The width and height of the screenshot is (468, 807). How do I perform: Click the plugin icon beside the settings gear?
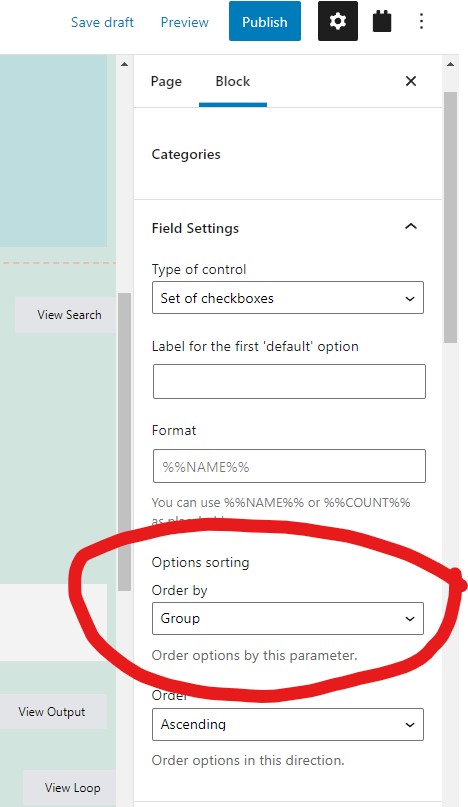point(382,22)
